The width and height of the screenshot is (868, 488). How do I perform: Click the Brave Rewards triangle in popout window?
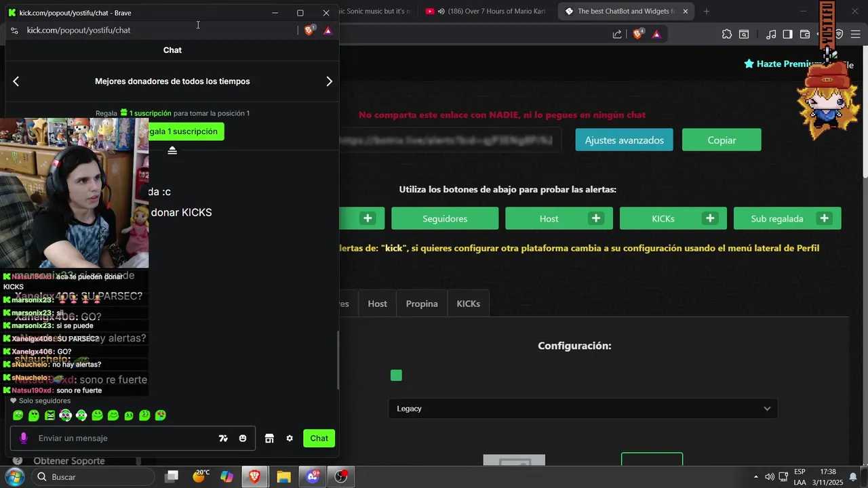328,30
